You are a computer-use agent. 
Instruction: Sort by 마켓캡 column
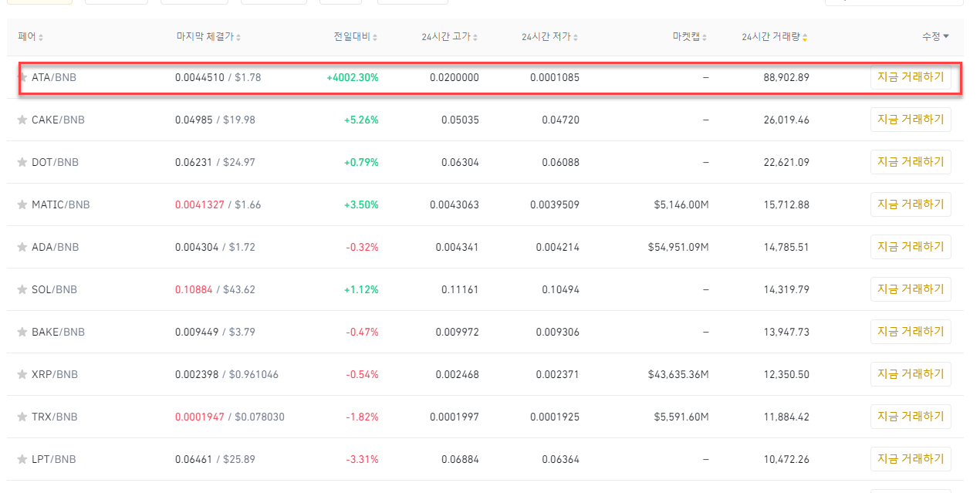click(690, 36)
